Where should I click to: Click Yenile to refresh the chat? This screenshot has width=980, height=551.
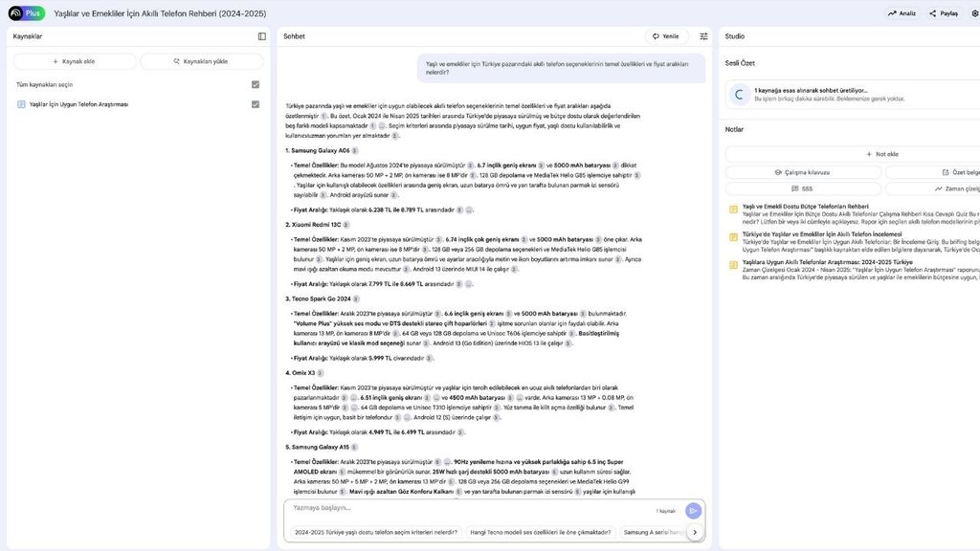click(666, 34)
